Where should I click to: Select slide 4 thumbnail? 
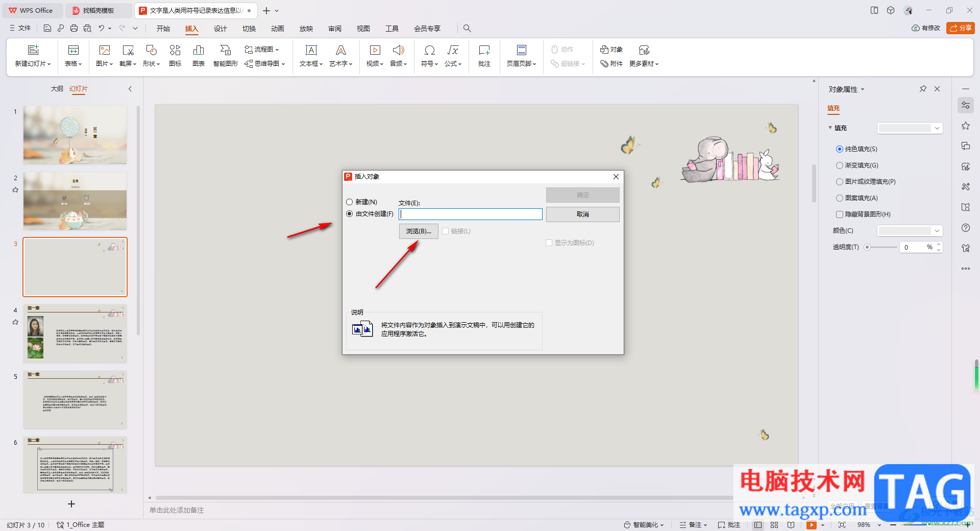[x=75, y=334]
